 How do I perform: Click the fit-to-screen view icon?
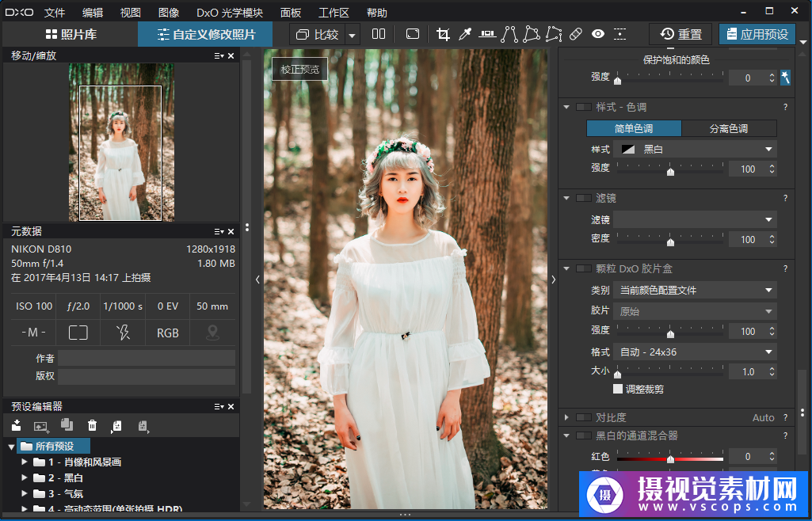[412, 34]
